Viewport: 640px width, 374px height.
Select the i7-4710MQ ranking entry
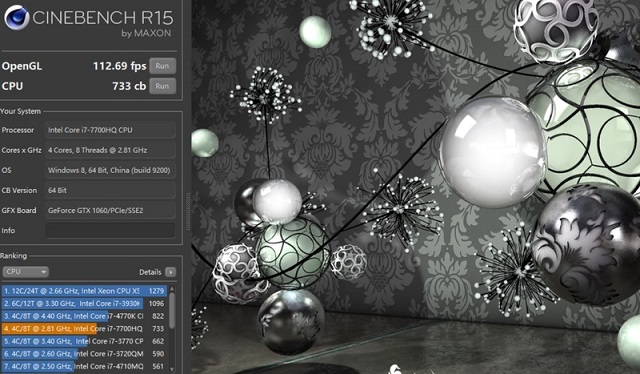[84, 367]
